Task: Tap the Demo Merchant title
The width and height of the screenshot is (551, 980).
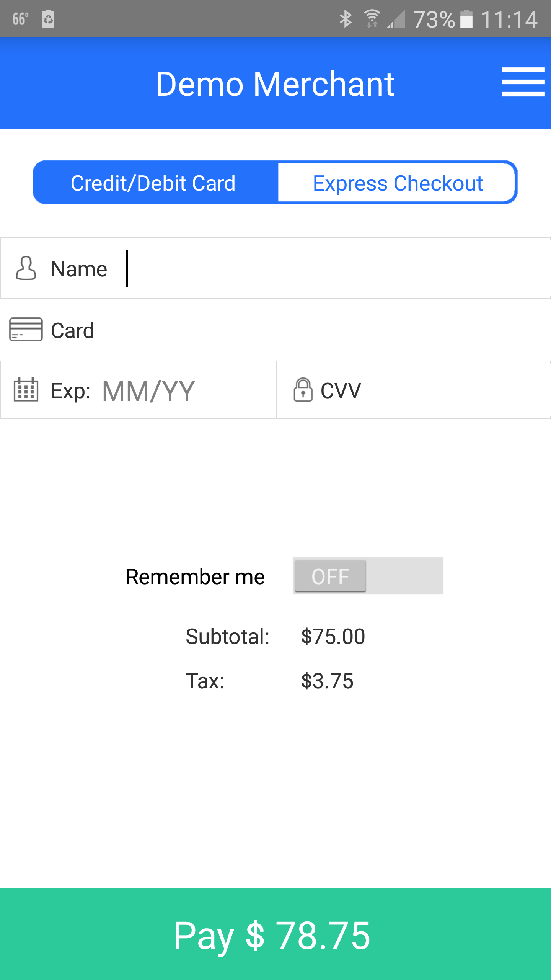Action: pos(275,84)
